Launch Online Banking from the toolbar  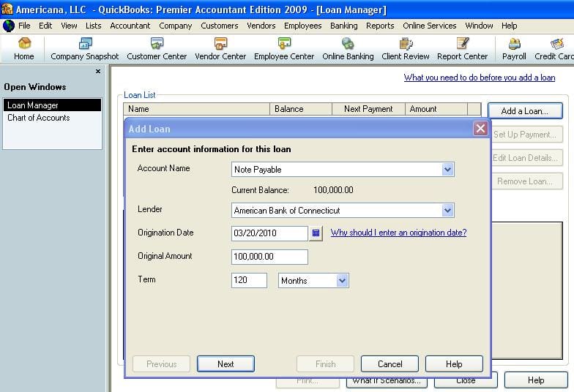point(348,48)
